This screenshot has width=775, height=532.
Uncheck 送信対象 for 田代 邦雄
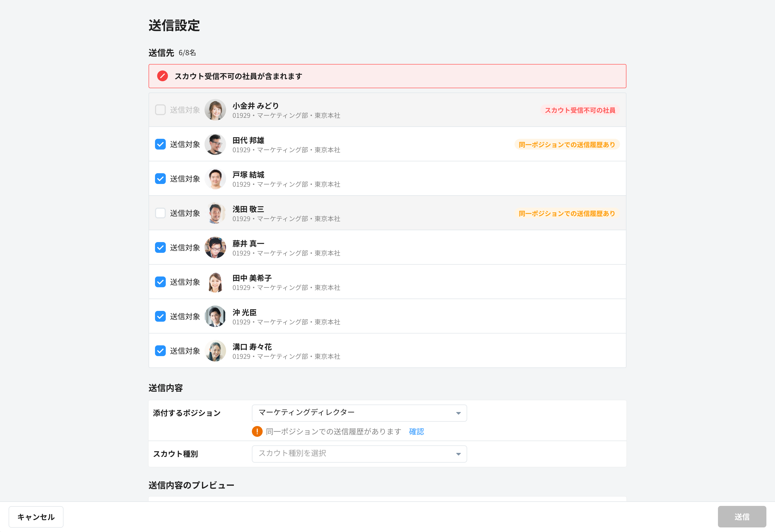click(x=160, y=144)
